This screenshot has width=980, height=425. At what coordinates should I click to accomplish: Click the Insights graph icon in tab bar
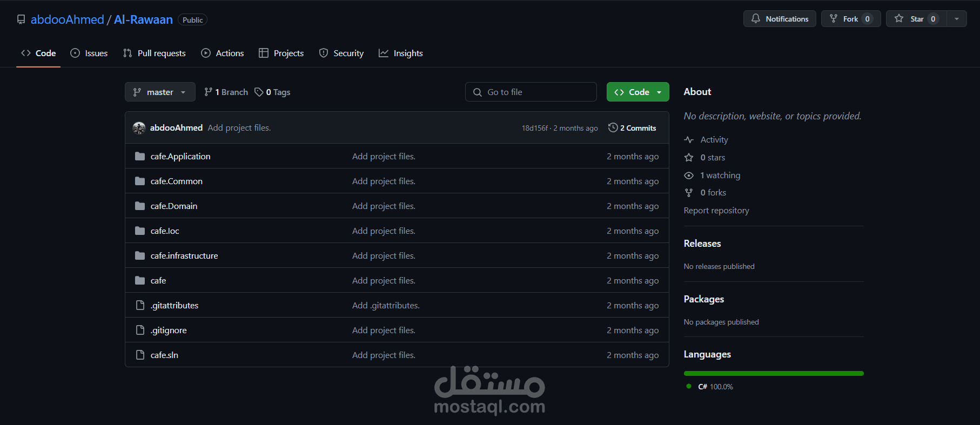[384, 53]
